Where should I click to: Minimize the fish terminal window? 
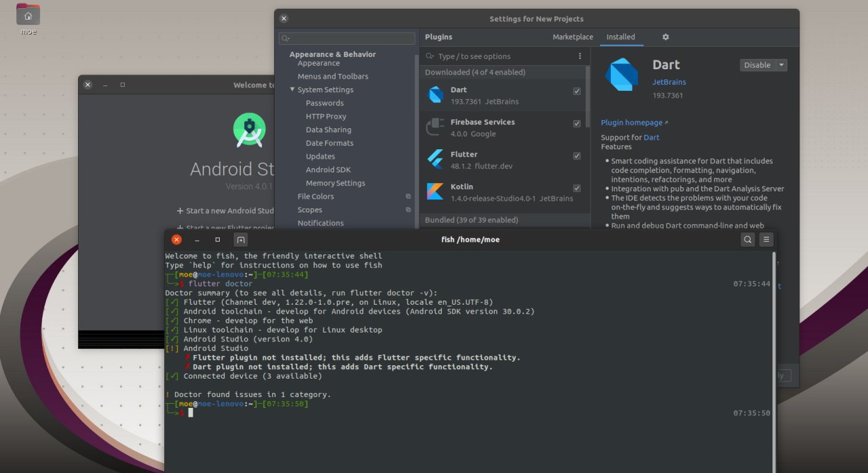[x=197, y=240]
